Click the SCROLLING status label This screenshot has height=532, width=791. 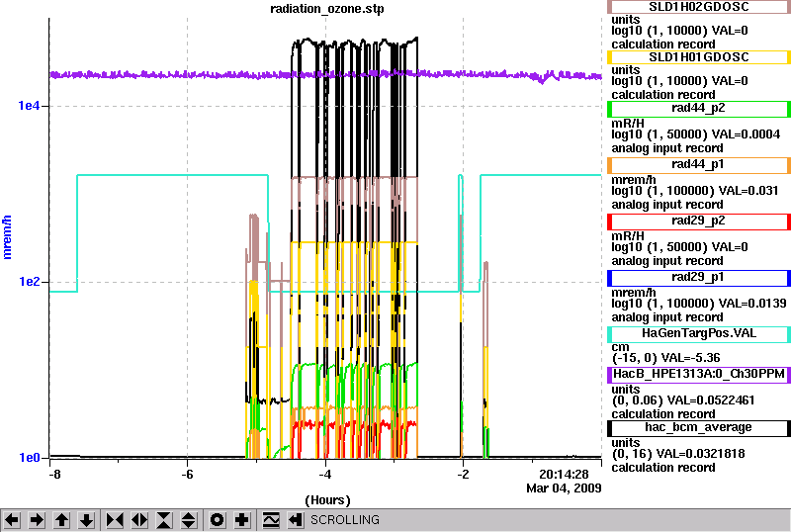[x=344, y=520]
